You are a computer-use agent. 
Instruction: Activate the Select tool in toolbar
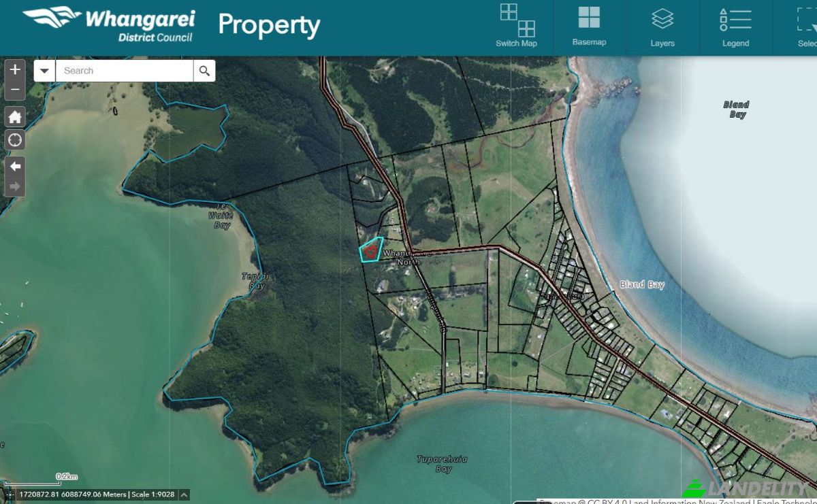(x=807, y=26)
